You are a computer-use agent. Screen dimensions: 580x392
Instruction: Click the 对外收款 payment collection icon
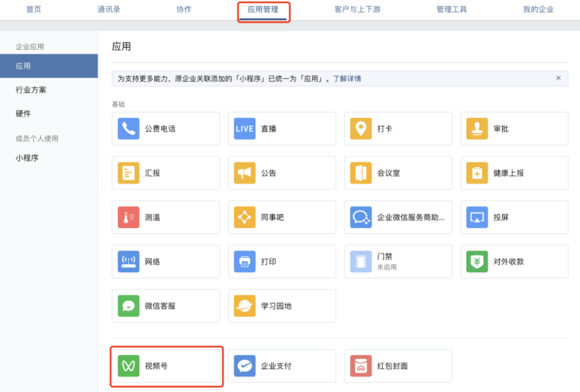(513, 262)
